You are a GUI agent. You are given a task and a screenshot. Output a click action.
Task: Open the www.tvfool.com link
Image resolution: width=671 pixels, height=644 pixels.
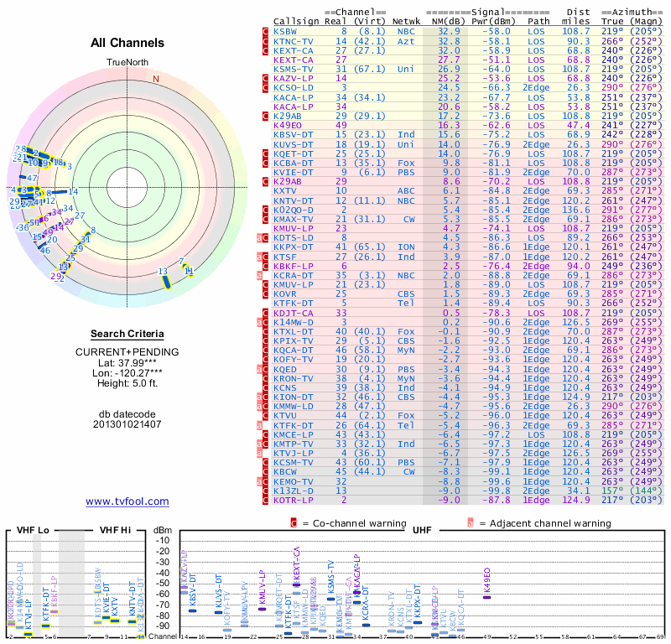click(x=127, y=501)
